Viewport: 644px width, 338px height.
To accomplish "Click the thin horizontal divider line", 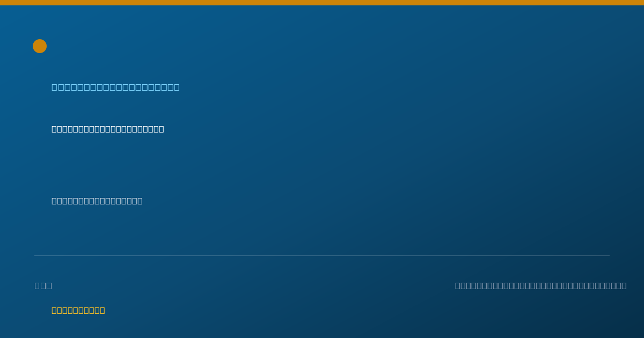I will [322, 255].
